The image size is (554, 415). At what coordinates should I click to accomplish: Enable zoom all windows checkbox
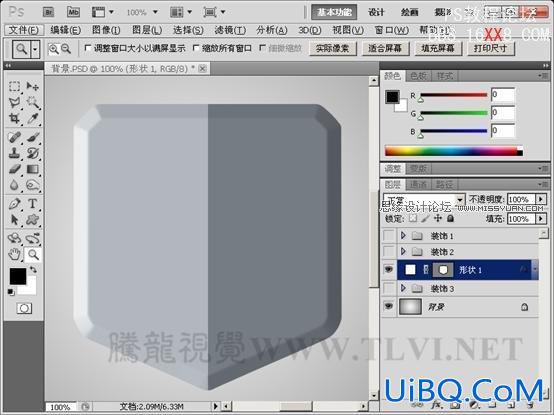196,48
